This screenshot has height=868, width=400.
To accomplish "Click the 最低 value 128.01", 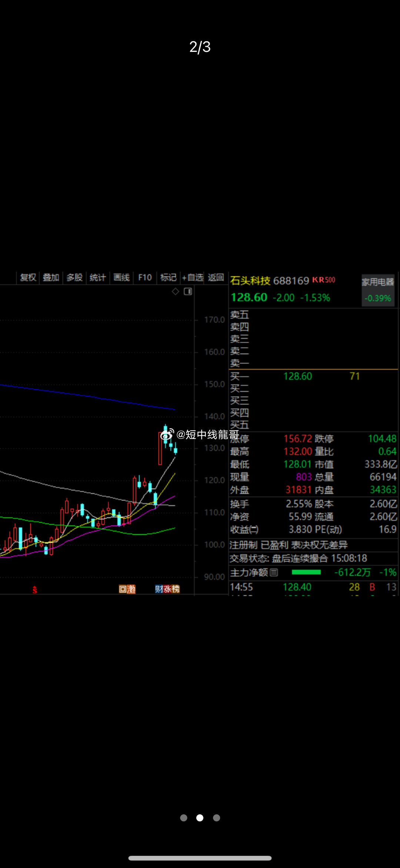I will (298, 464).
